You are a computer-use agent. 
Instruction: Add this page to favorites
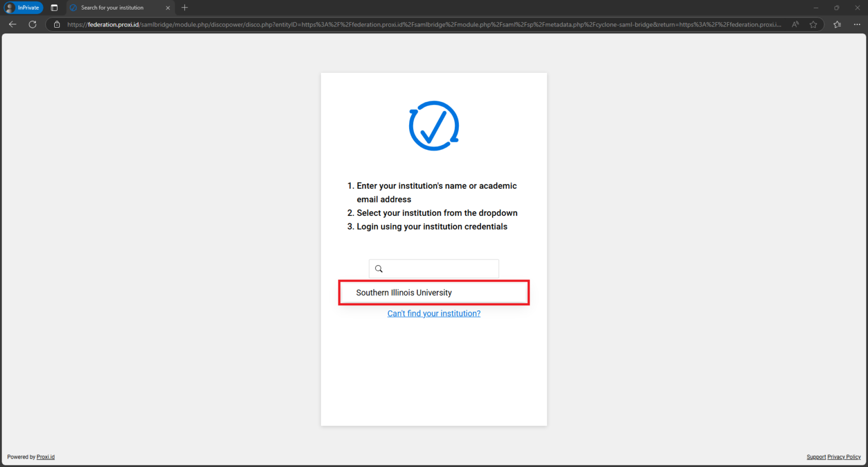pyautogui.click(x=813, y=24)
